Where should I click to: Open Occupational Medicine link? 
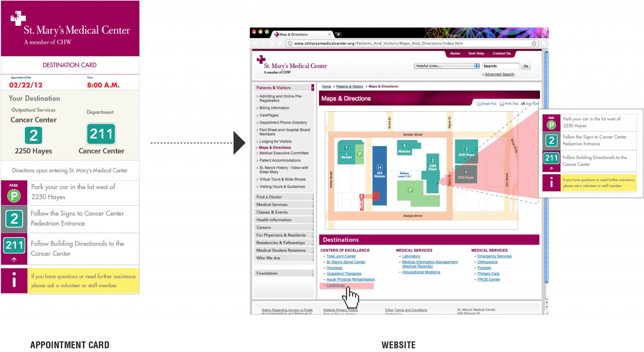click(421, 272)
